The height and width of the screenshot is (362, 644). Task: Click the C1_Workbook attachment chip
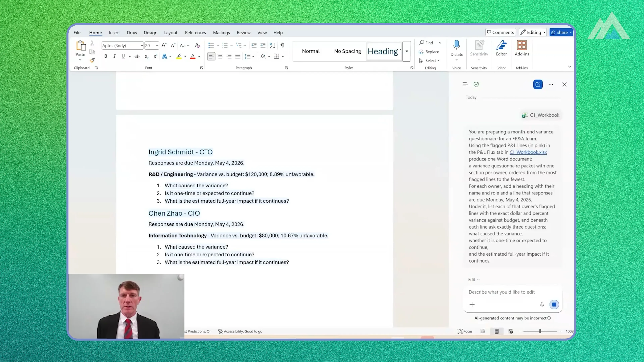(541, 115)
